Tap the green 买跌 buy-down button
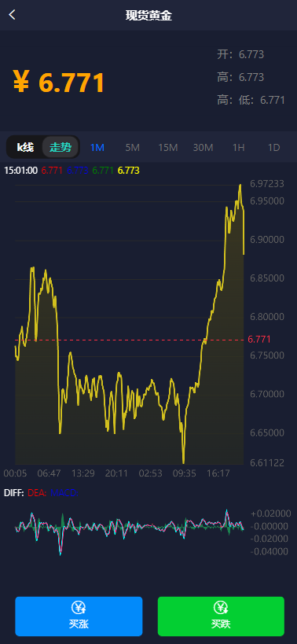297x644 pixels. click(221, 616)
